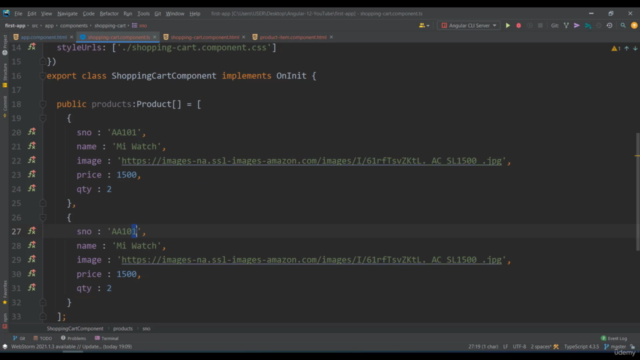Click gutter icon on line 20
This screenshot has width=640, height=360.
coord(31,132)
